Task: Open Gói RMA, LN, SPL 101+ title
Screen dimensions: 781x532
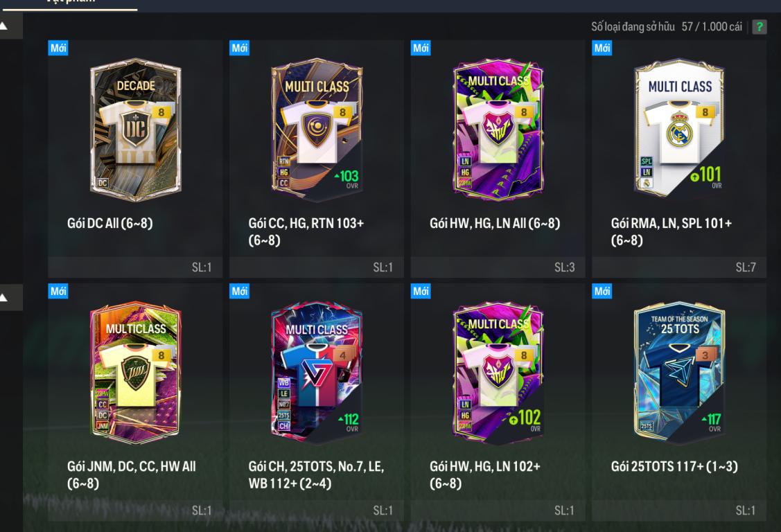Action: click(x=671, y=231)
